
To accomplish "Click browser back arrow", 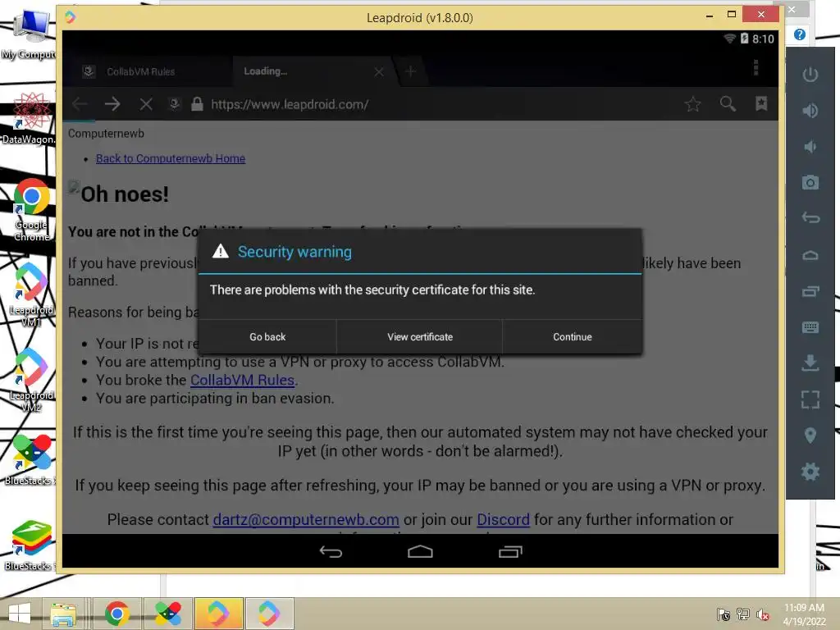I will click(80, 104).
